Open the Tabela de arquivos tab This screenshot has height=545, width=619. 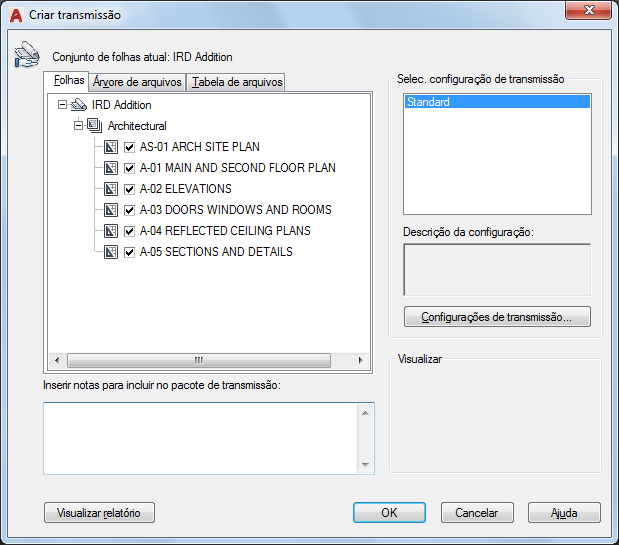point(237,82)
